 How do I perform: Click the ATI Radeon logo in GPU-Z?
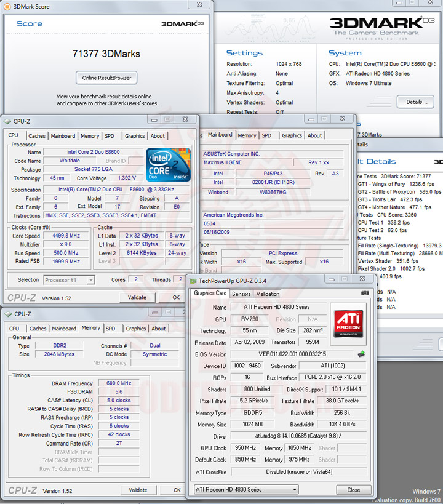pyautogui.click(x=348, y=324)
